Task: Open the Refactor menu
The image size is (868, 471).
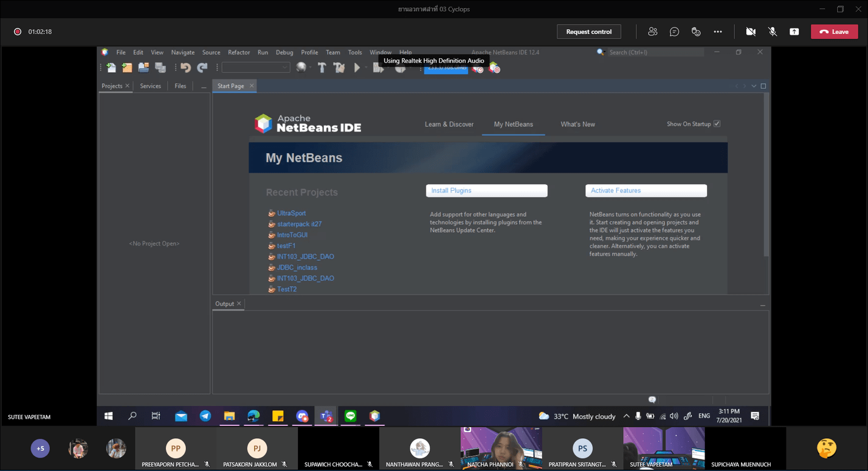Action: 239,52
